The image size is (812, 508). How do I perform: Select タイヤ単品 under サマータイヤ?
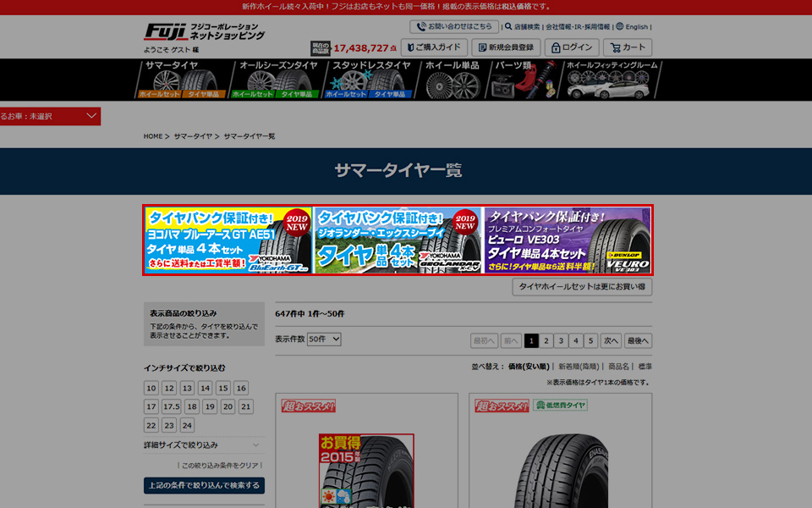pyautogui.click(x=204, y=94)
